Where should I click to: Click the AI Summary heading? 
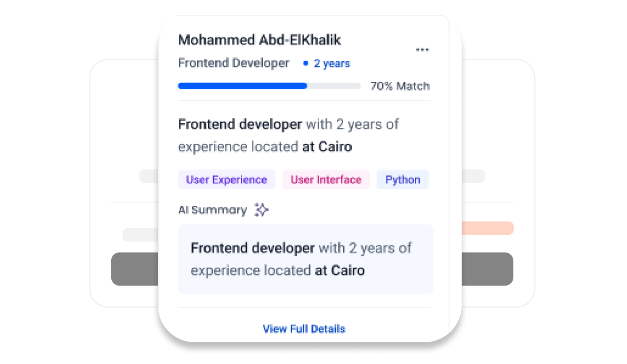[x=213, y=210]
